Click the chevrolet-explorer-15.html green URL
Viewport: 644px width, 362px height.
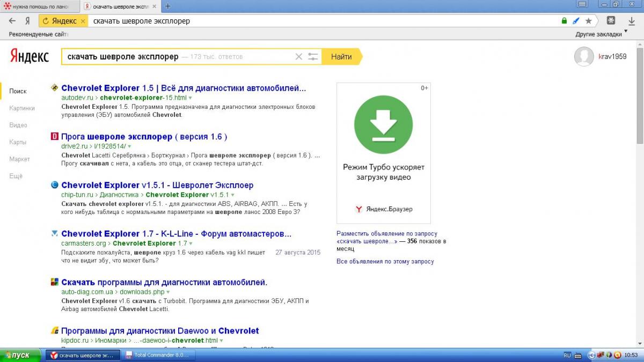click(x=143, y=98)
